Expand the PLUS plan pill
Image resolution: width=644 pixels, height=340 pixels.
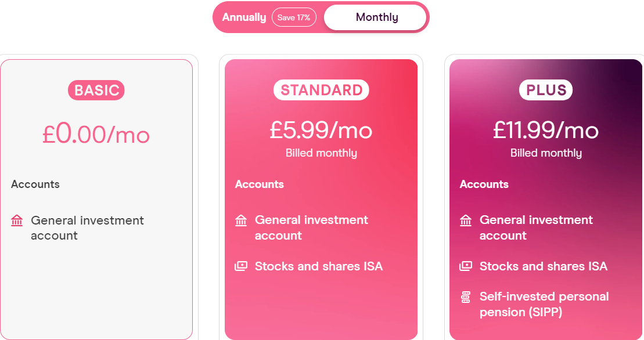click(545, 90)
